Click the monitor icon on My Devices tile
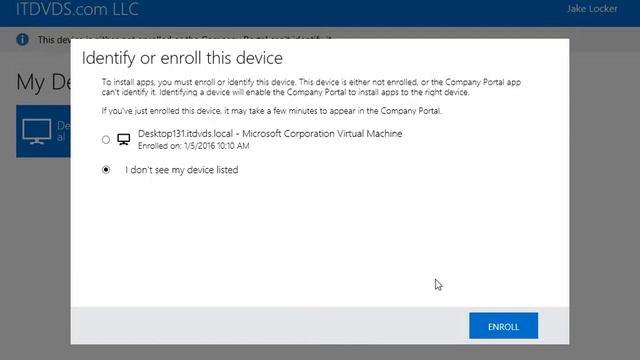This screenshot has height=360, width=640. click(x=37, y=131)
